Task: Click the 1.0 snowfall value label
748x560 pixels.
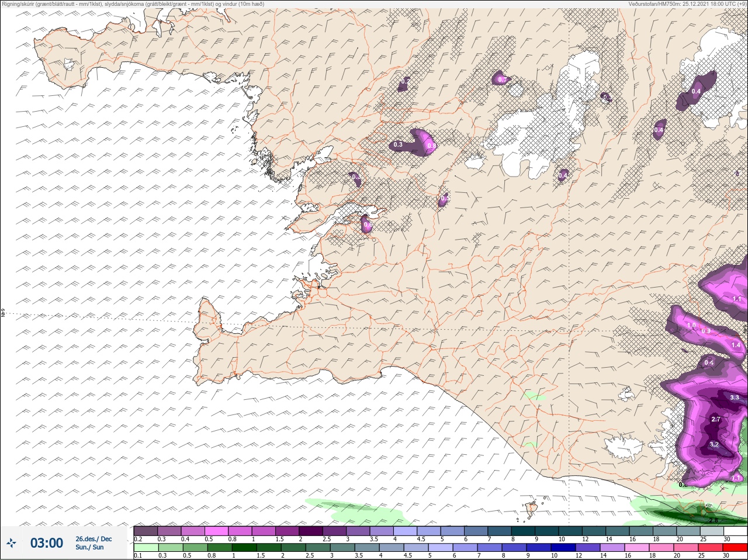Action: tap(691, 326)
